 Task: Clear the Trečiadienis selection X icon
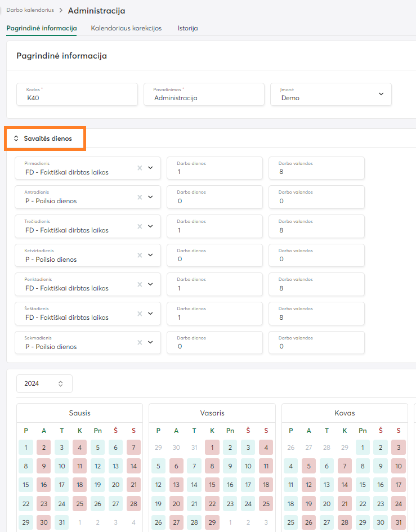(140, 226)
